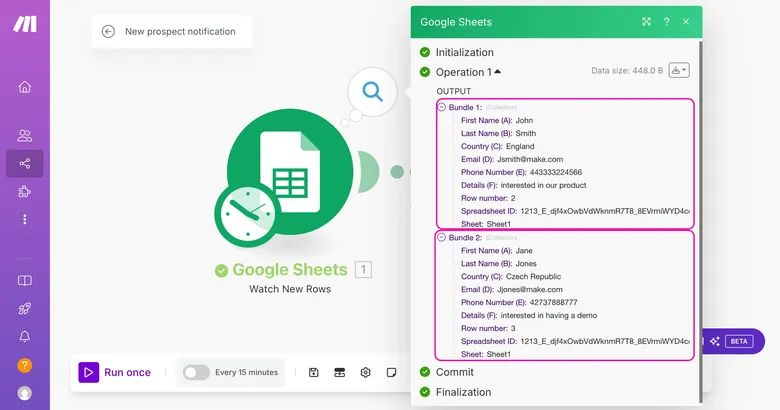Go back using the arrow beside New prospect notification

coord(108,31)
